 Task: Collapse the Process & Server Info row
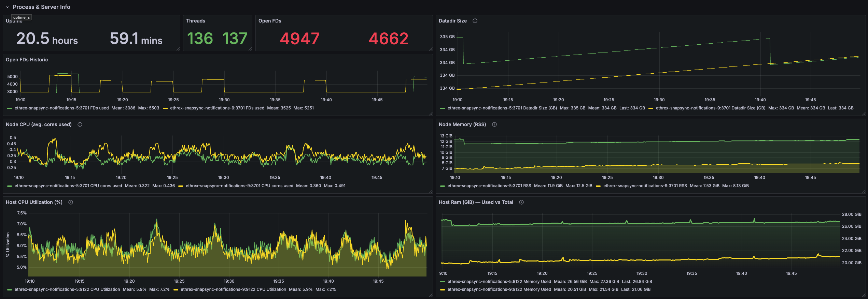point(8,7)
